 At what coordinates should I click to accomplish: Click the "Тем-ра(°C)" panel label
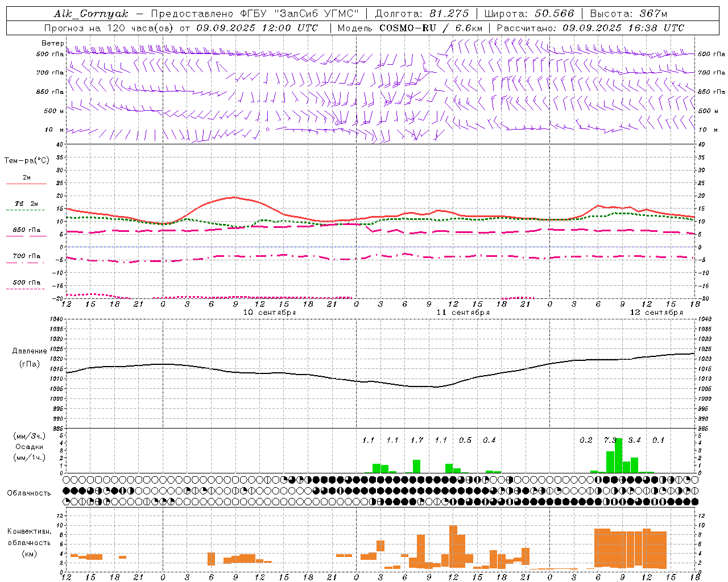[x=27, y=161]
